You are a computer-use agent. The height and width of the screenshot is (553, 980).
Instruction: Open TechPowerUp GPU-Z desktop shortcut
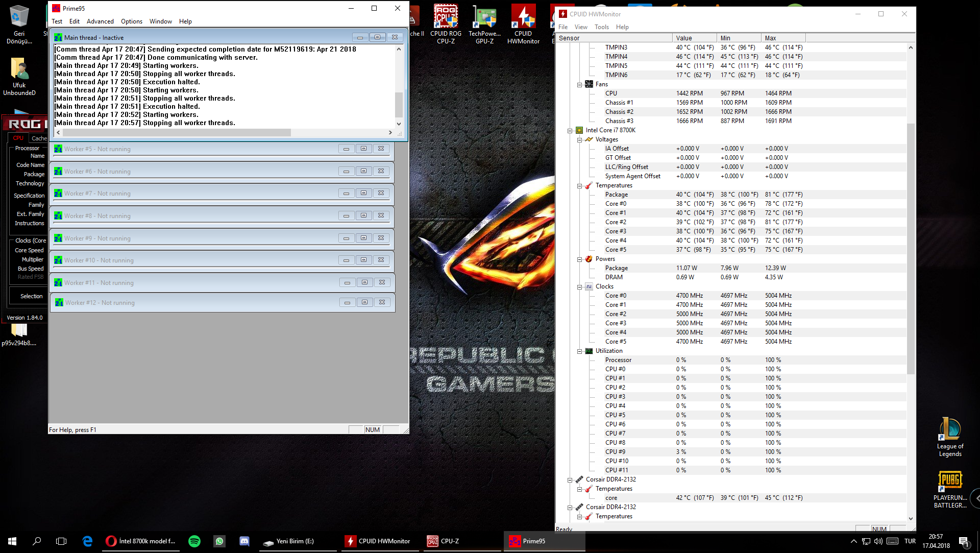pos(484,25)
